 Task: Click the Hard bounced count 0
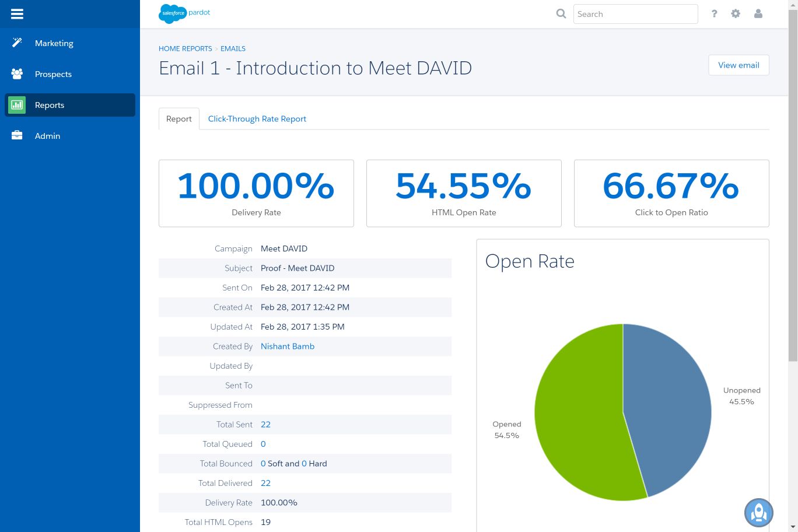pyautogui.click(x=304, y=463)
